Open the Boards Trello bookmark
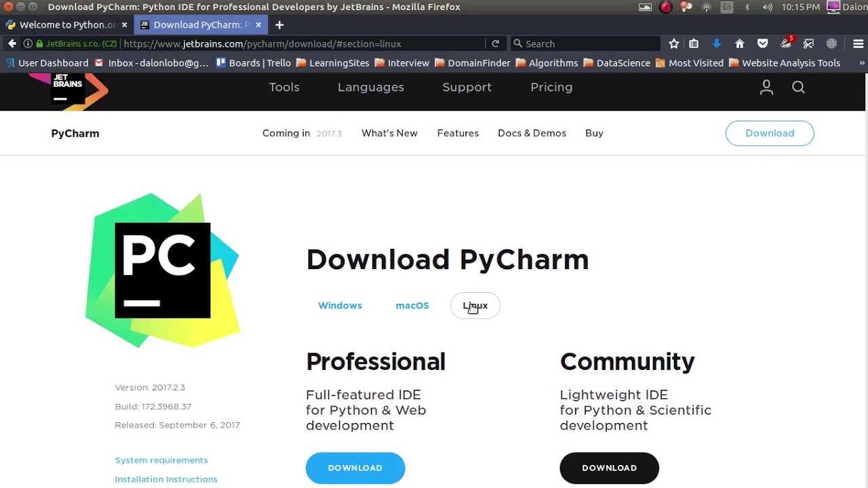The image size is (868, 488). (253, 63)
